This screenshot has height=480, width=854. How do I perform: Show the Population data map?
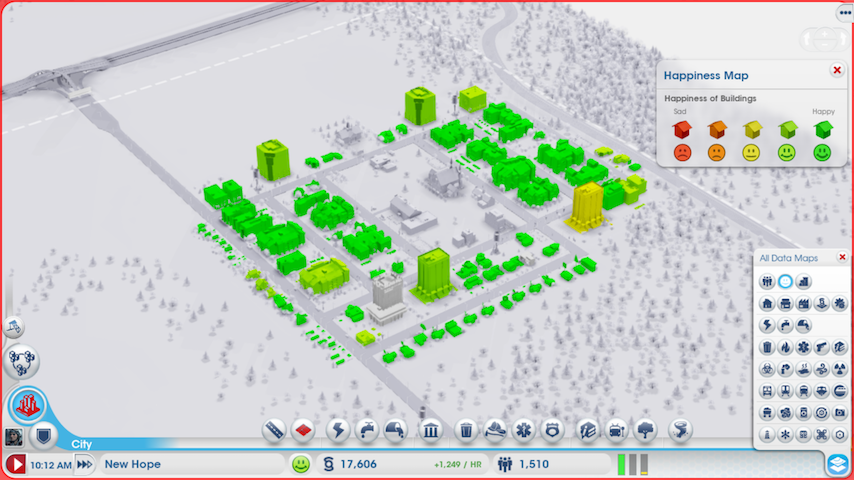click(x=767, y=282)
